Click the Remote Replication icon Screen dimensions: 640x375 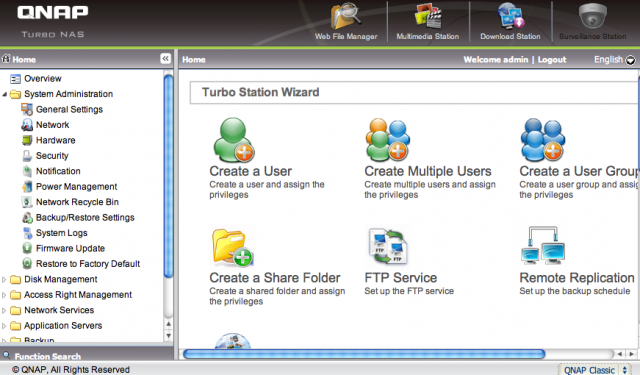(543, 245)
